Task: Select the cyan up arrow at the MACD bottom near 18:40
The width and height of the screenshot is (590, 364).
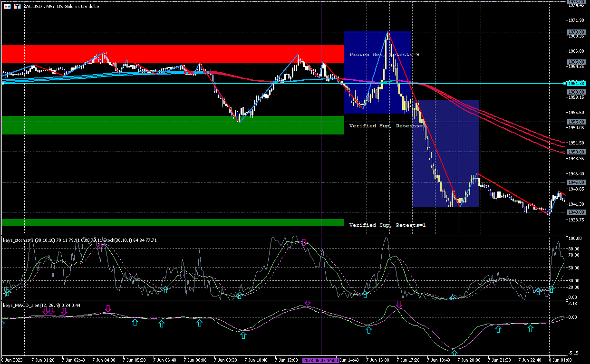Action: (455, 353)
